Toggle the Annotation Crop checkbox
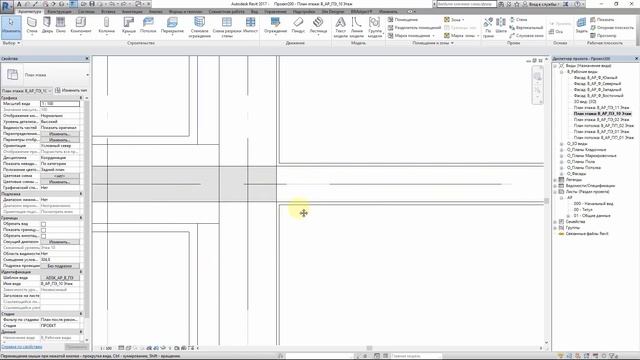640x360 pixels. 44,236
